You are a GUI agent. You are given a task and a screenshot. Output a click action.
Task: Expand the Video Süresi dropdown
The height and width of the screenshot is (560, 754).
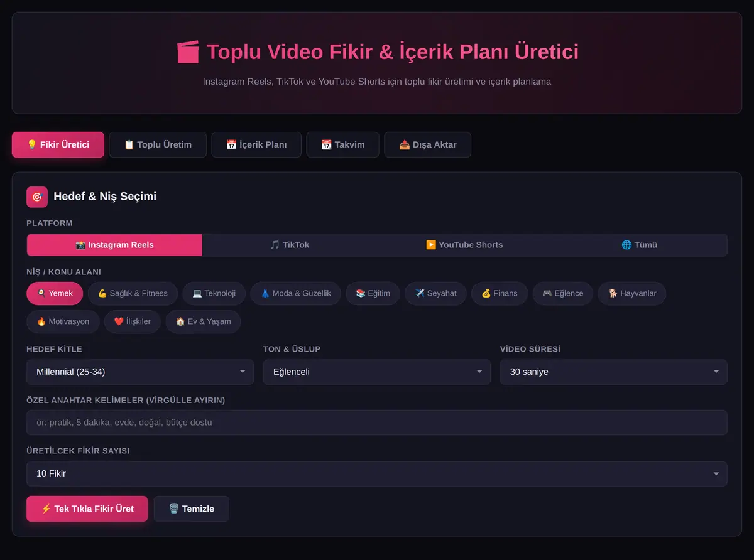[x=613, y=372]
